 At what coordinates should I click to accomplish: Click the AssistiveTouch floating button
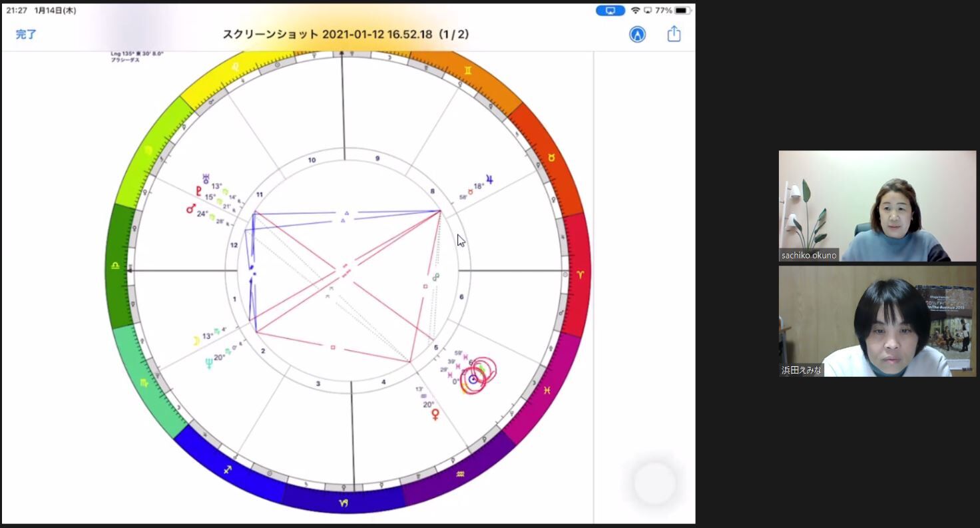click(655, 483)
